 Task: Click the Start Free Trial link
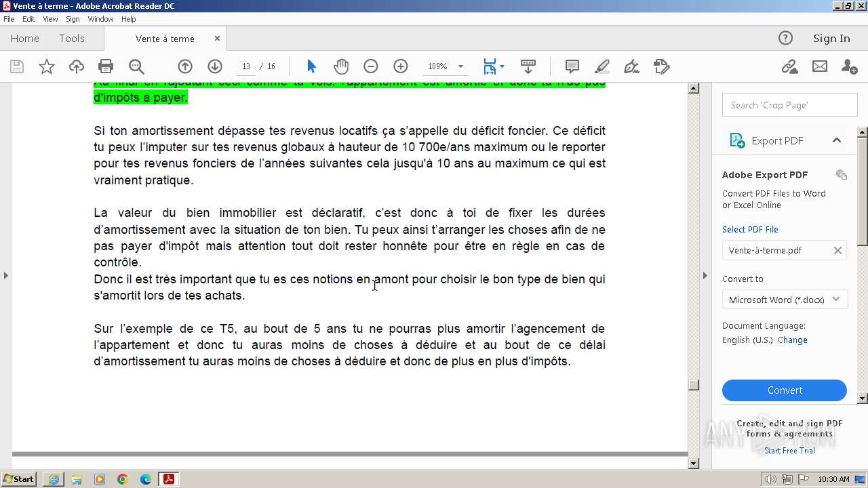(789, 451)
